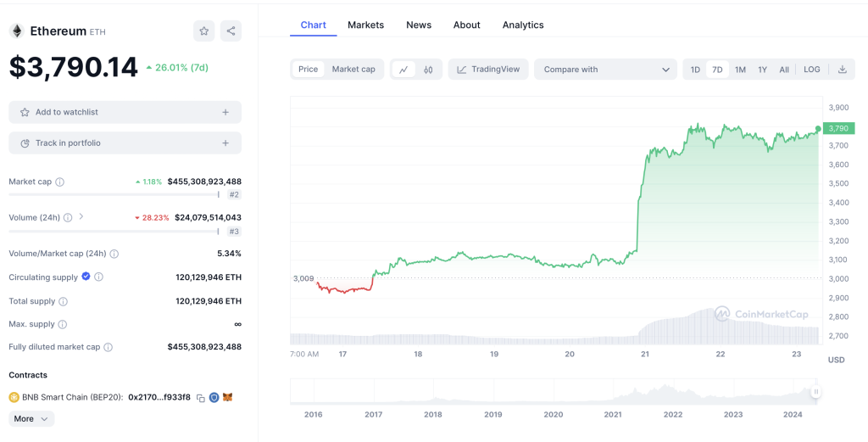The image size is (868, 442).
Task: Select the line chart view icon
Action: coord(404,70)
